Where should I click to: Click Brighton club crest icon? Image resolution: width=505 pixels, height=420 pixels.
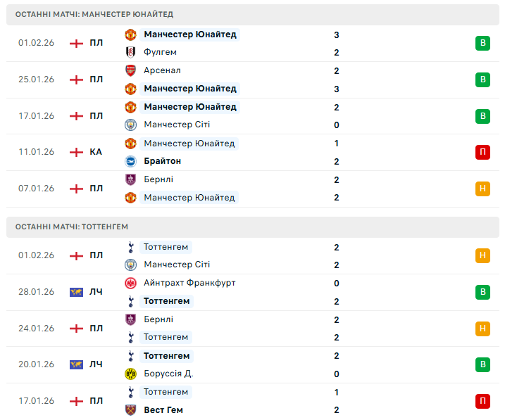coord(130,161)
